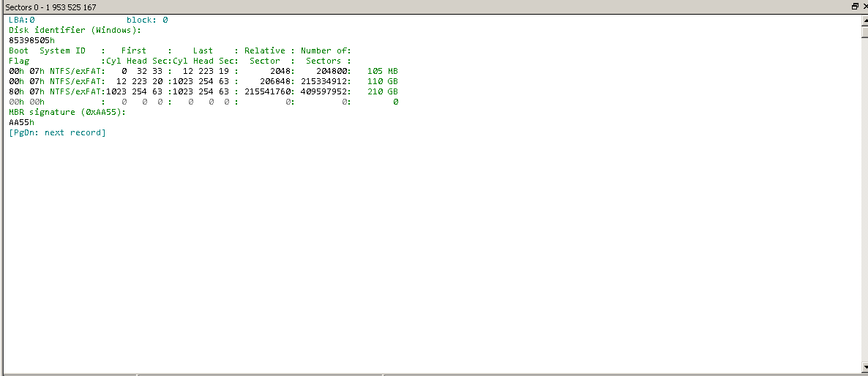The width and height of the screenshot is (868, 376).
Task: Click the '105 MB' partition size
Action: point(383,72)
